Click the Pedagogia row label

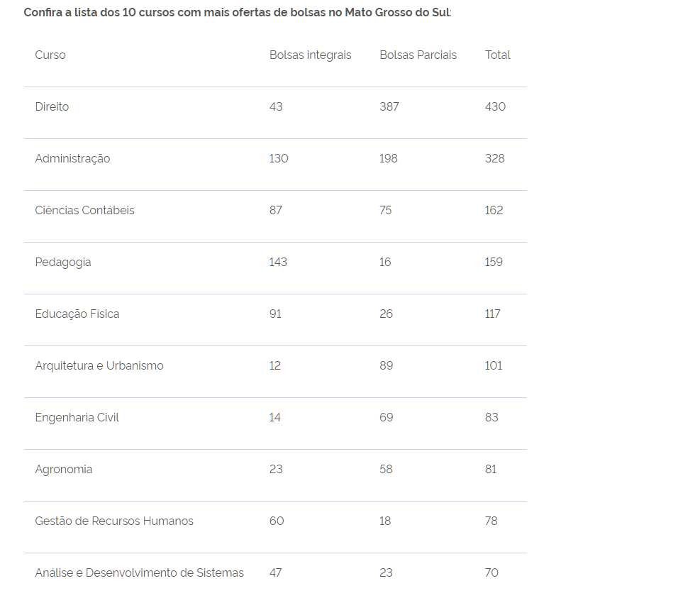(x=63, y=262)
